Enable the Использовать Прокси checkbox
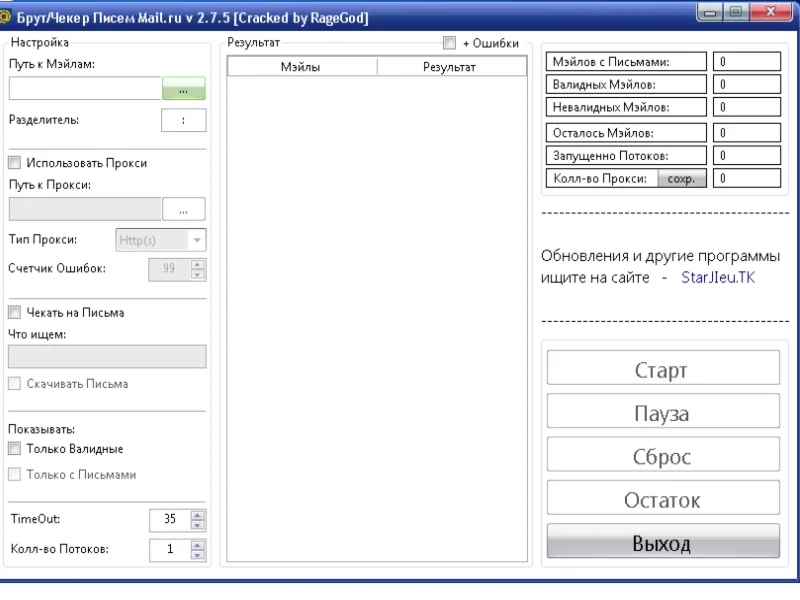 coord(15,163)
